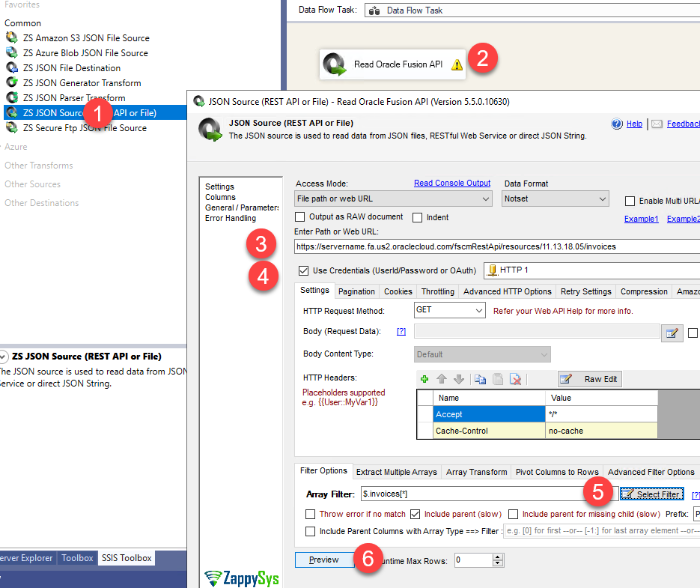Check the Indent option
Screen dimensions: 700x588
click(418, 217)
